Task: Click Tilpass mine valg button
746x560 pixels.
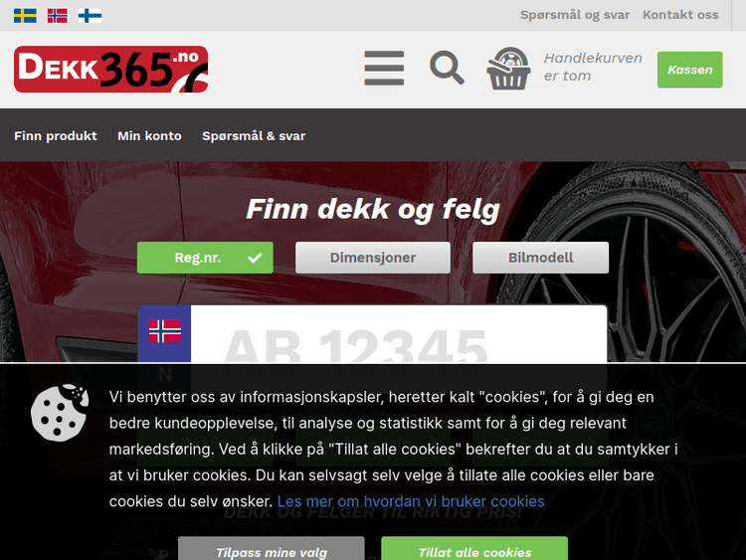Action: click(x=272, y=549)
